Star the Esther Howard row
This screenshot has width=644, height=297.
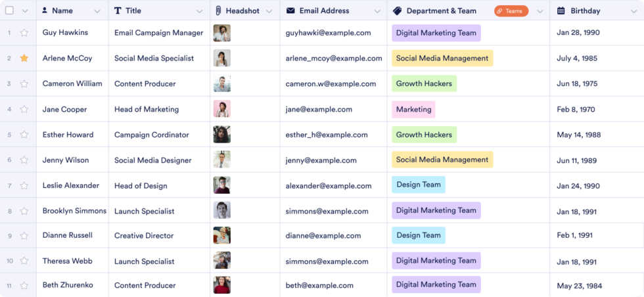pyautogui.click(x=24, y=135)
